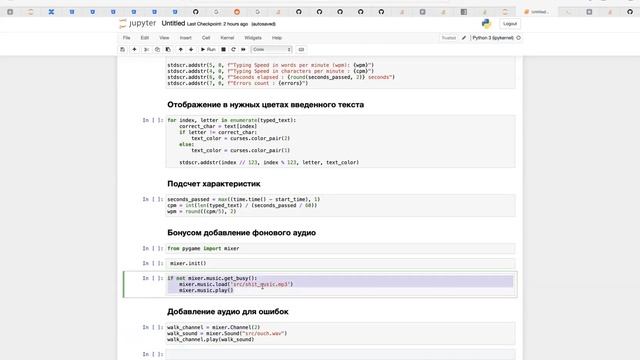The width and height of the screenshot is (640, 360).
Task: Click into the walk_channel mixer.Channel cell
Action: pyautogui.click(x=340, y=333)
